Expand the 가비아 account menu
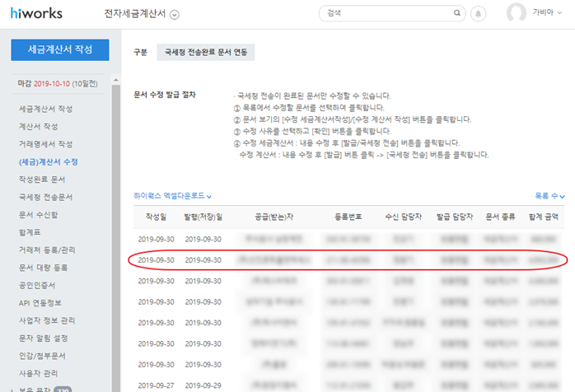Screen dimensions: 575x392 [x=547, y=12]
